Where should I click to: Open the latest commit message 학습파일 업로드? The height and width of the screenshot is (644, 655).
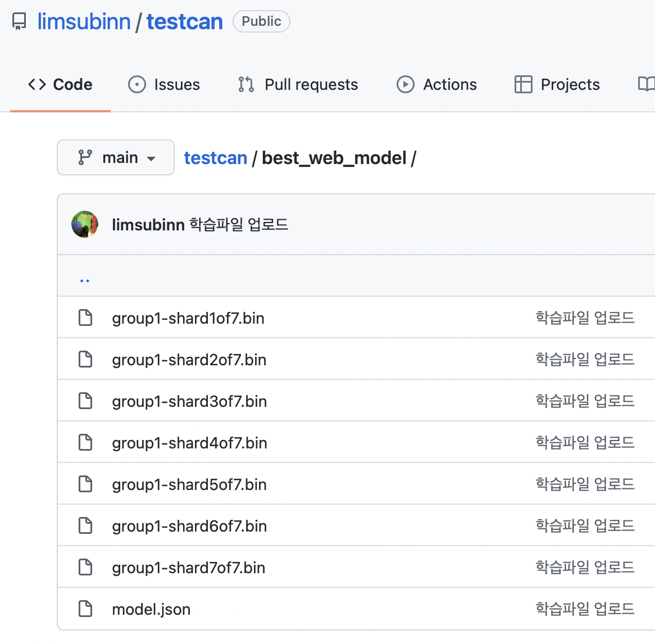click(239, 224)
